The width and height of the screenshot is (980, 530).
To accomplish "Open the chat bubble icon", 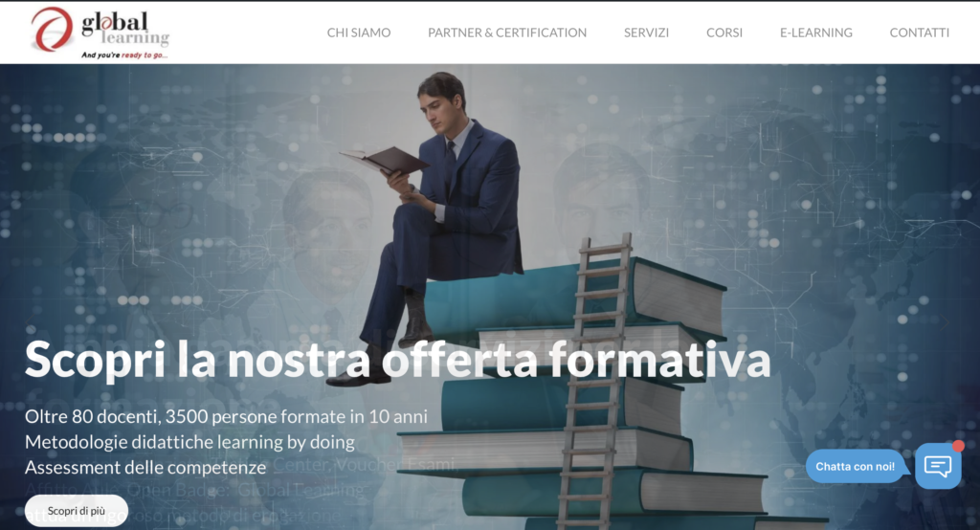I will point(938,466).
